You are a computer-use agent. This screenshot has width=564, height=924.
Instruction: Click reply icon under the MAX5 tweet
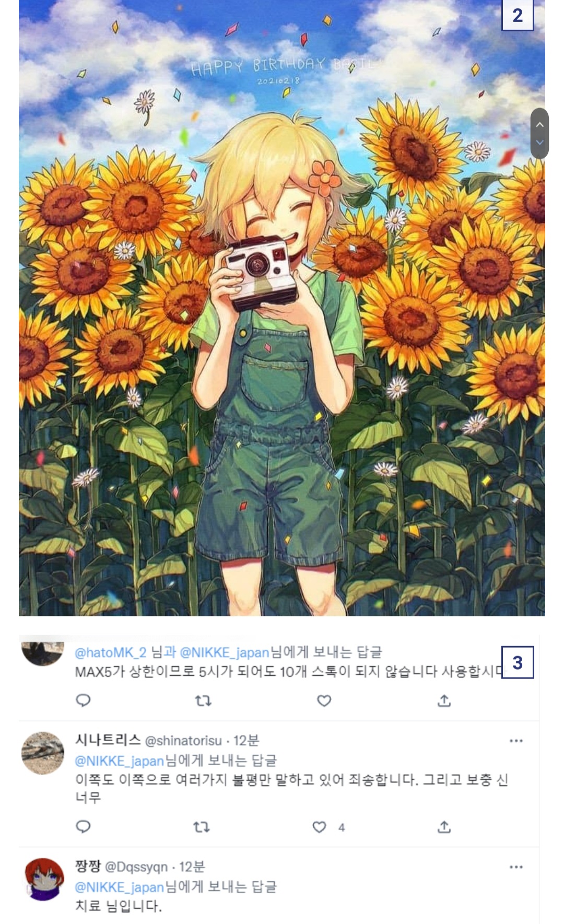84,700
